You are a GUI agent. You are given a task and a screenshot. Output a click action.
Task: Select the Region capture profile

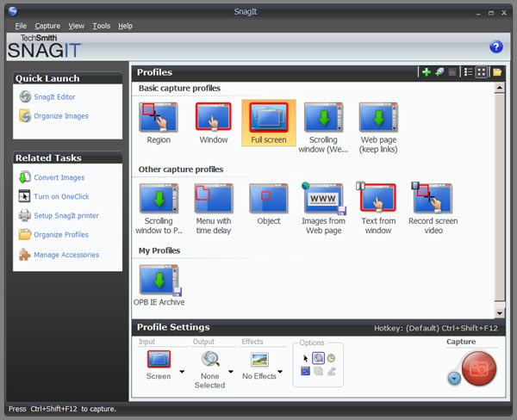159,123
